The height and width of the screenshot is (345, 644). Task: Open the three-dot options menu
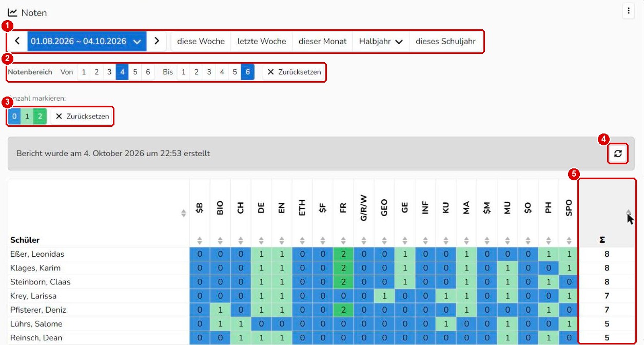(628, 11)
